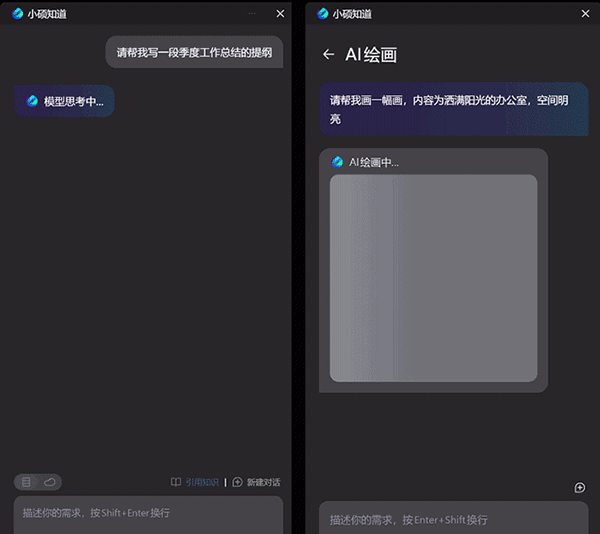Focus the Enter+Shift input in AI绘画 window
This screenshot has height=534, width=600.
click(453, 519)
